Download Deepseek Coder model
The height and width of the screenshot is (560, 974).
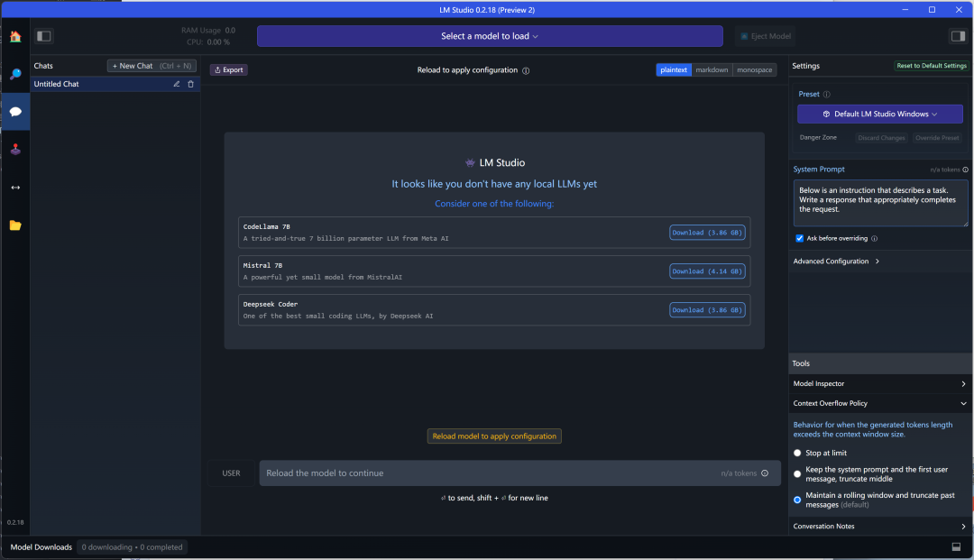click(707, 310)
